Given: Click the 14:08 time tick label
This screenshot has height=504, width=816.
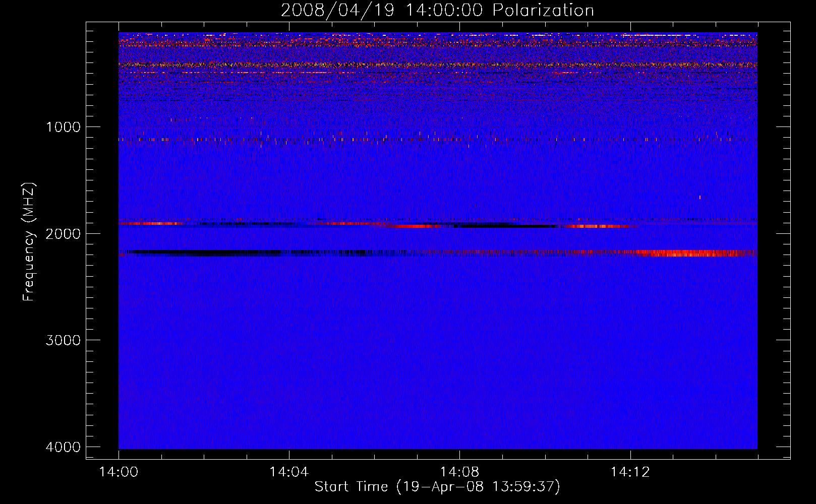Looking at the screenshot, I should click(459, 472).
